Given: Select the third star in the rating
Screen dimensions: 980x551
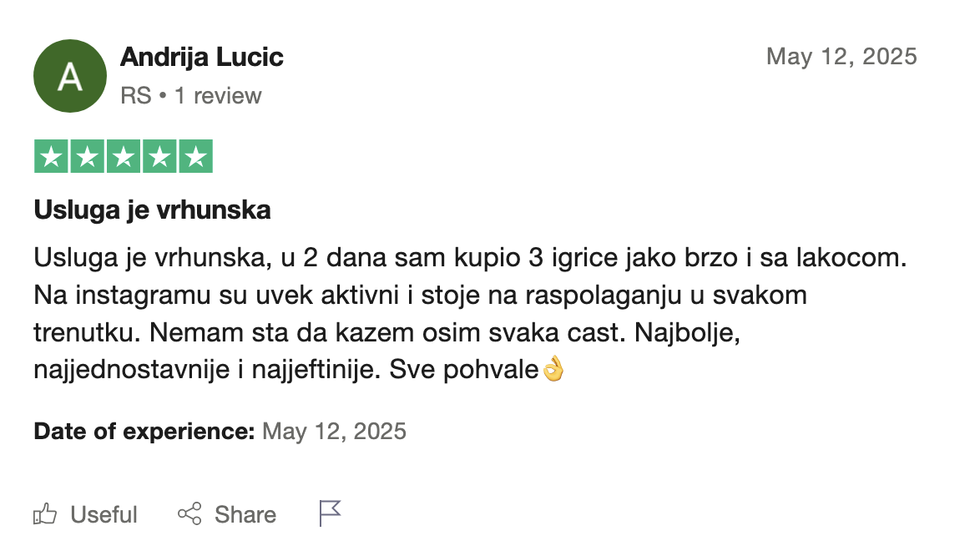Looking at the screenshot, I should 124,157.
